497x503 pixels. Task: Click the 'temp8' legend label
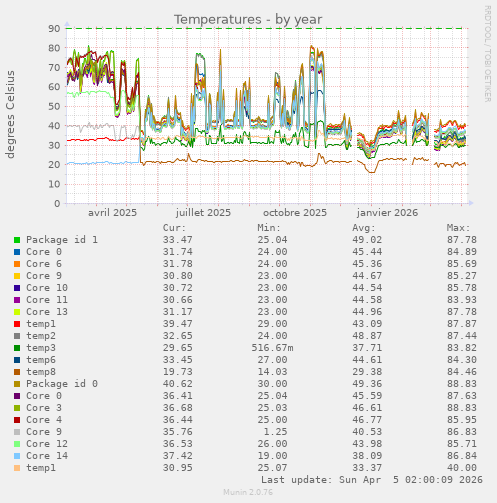pyautogui.click(x=41, y=372)
